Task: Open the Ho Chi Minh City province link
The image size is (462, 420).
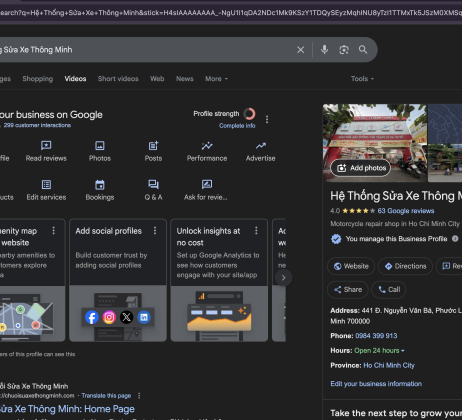Action: pyautogui.click(x=389, y=365)
